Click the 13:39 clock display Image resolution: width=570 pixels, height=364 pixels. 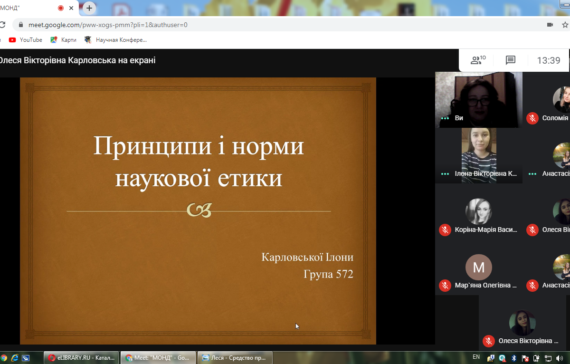point(549,60)
